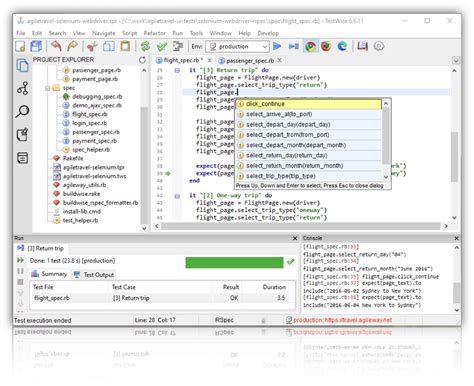
Task: Click the pause icon in Run panel
Action: pyautogui.click(x=20, y=271)
